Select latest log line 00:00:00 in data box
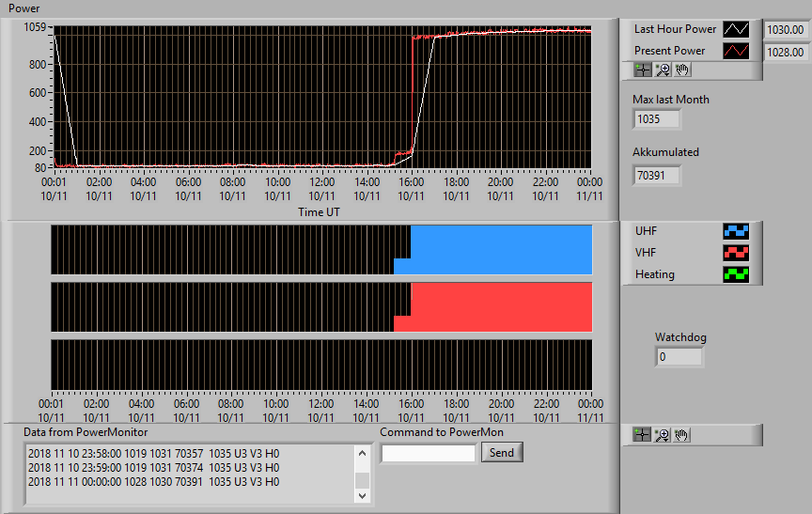Screen dimensions: 812x514 (x=153, y=482)
